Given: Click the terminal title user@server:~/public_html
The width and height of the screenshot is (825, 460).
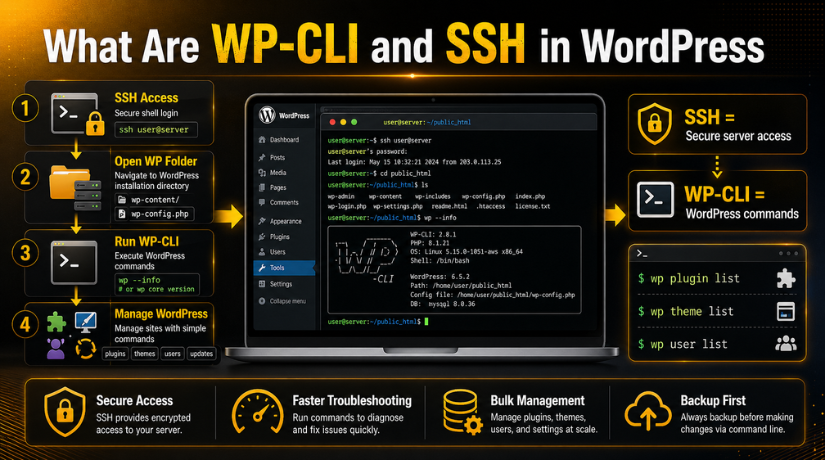Looking at the screenshot, I should (x=427, y=122).
